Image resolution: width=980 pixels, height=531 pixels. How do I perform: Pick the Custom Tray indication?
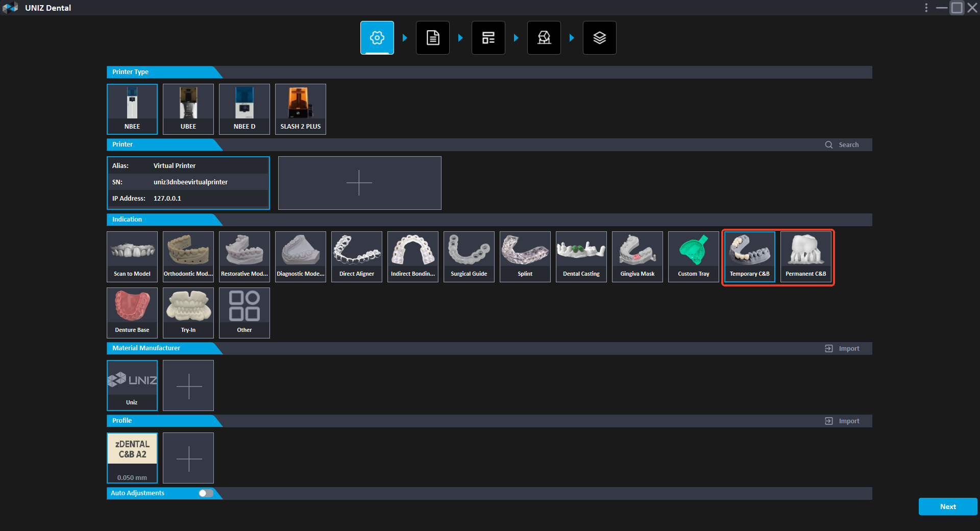693,256
